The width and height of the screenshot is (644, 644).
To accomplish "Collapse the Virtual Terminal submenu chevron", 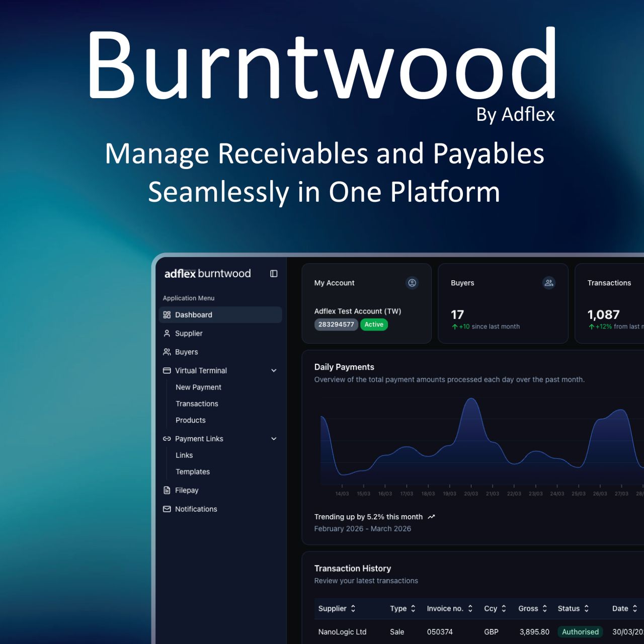I will click(274, 370).
